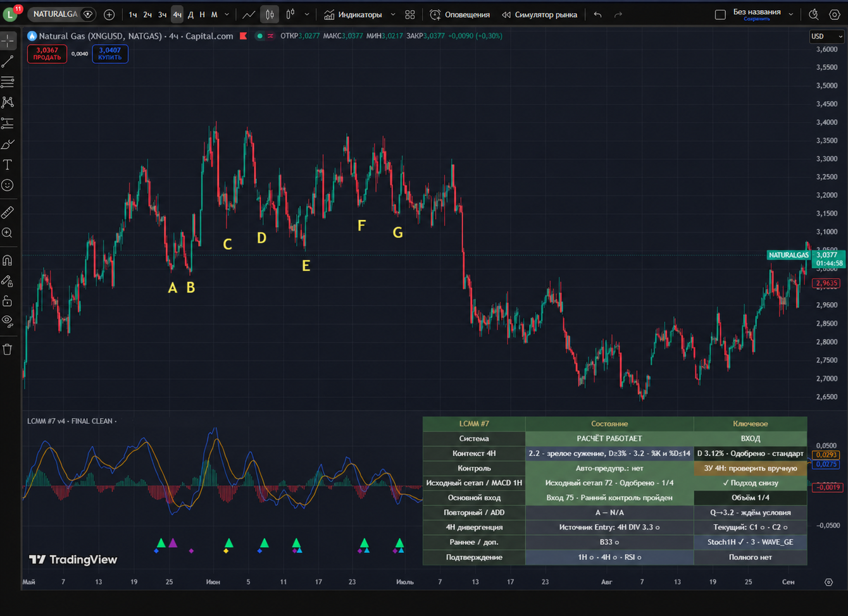Switch to line chart style
848x616 pixels.
click(249, 14)
